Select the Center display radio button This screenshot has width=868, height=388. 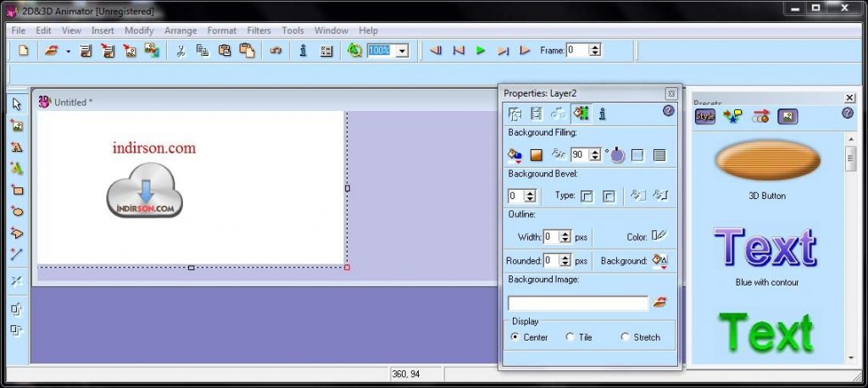click(x=515, y=336)
